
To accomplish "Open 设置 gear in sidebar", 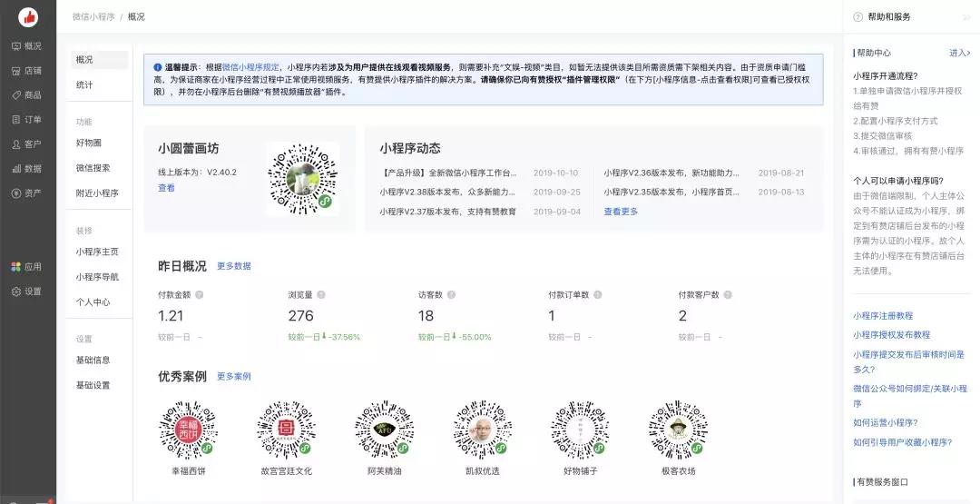I will click(x=16, y=292).
